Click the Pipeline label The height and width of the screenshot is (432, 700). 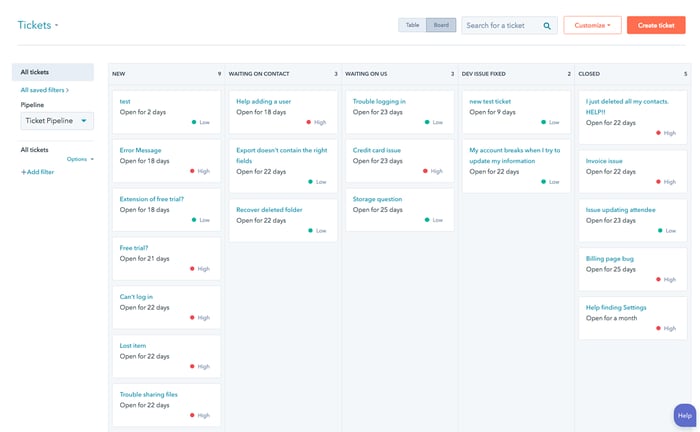pos(32,105)
